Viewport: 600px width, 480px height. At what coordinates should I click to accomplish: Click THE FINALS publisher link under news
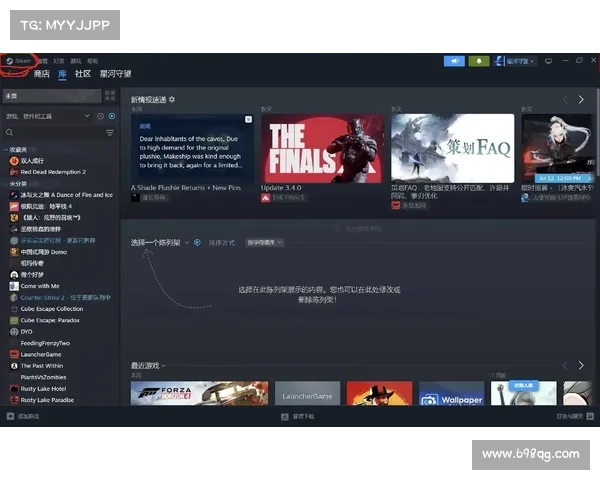288,198
